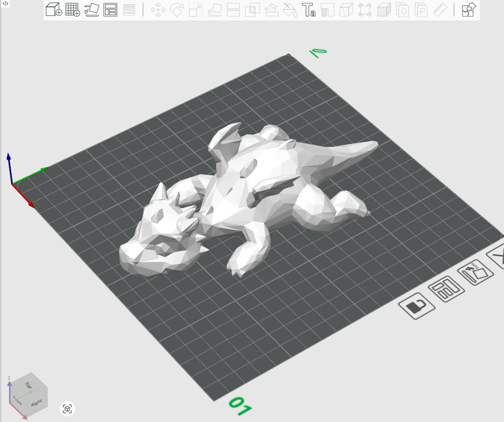Select the paint bucket fill tool
The height and width of the screenshot is (422, 504).
290,10
